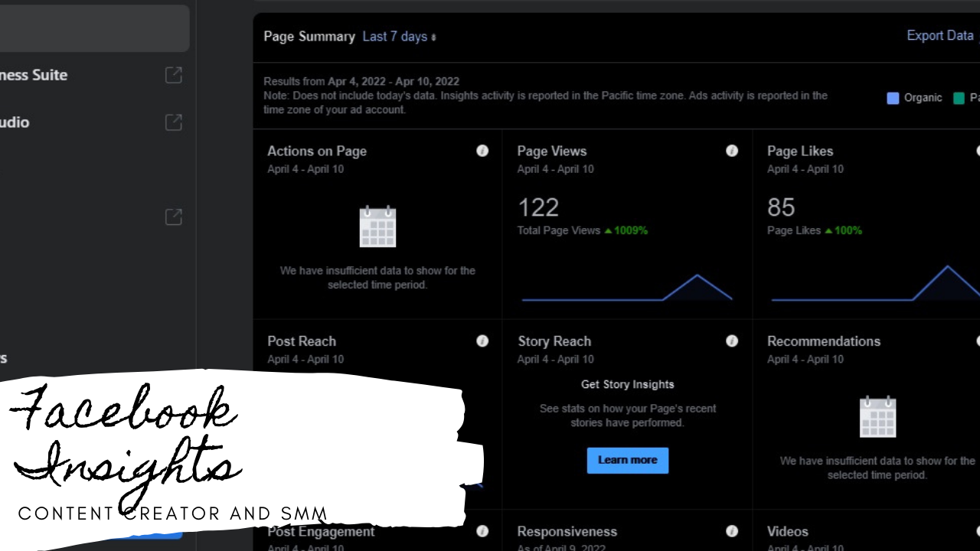Click the Learn more button in Story Reach
Viewport: 980px width, 551px height.
tap(628, 460)
